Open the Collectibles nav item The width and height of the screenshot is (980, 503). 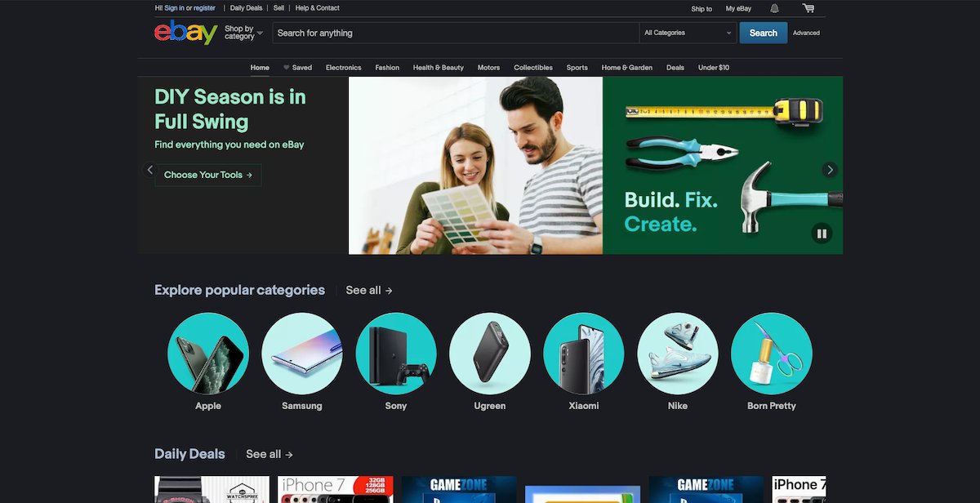coord(533,68)
